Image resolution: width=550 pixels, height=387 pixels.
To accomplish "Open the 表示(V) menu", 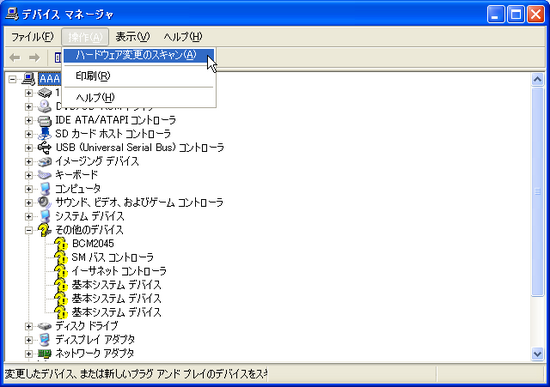I will point(133,36).
